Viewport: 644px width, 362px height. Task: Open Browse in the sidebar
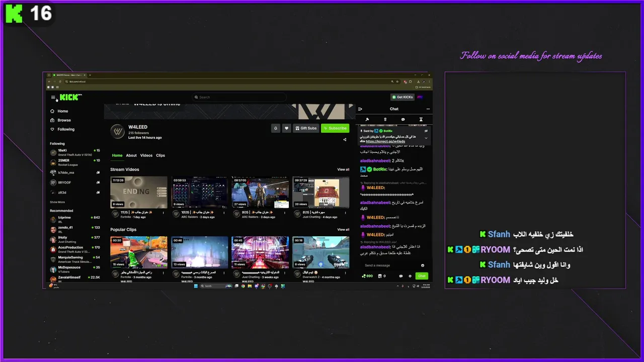click(x=60, y=120)
